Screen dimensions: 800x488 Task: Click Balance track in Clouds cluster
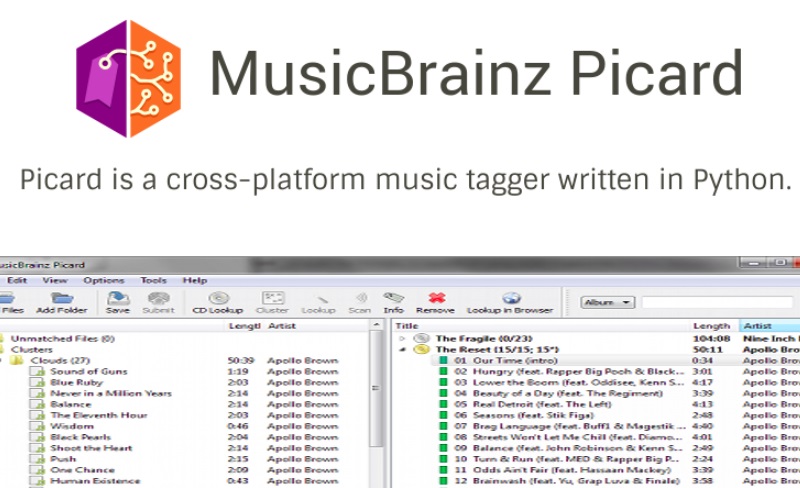coord(71,404)
